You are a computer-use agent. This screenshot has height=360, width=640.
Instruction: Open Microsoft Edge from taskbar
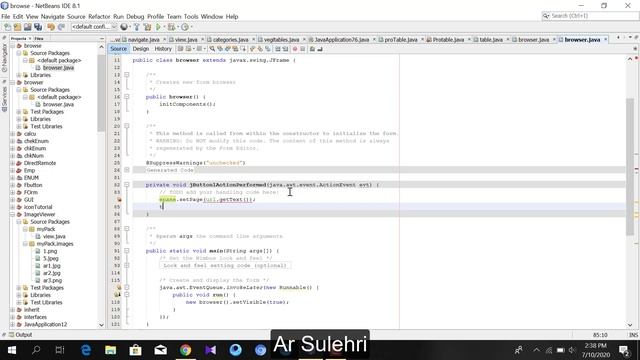click(x=86, y=350)
